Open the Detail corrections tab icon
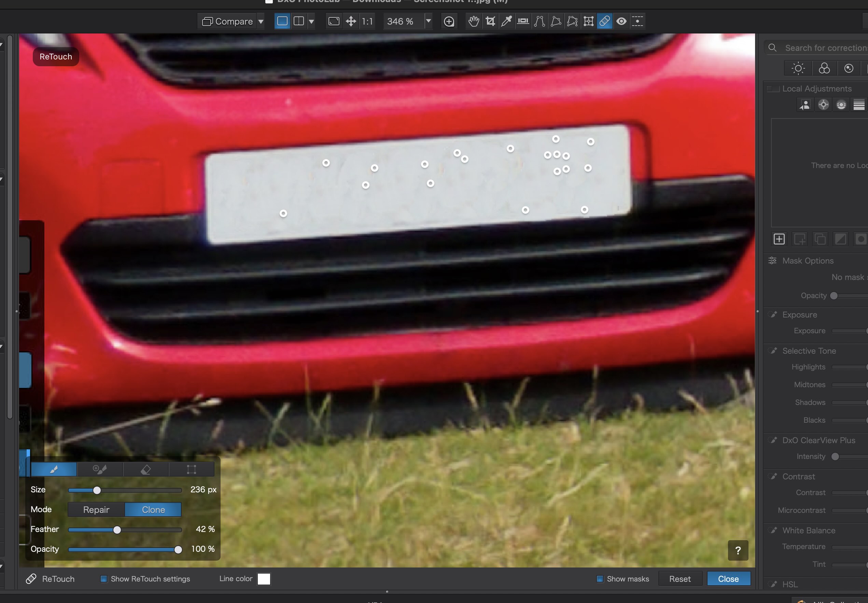Screen dimensions: 868x603 point(849,68)
